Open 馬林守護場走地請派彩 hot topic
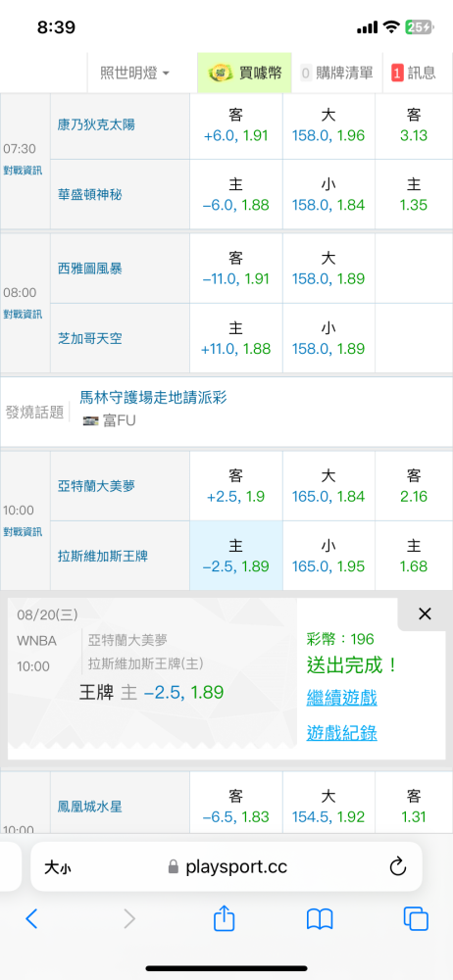453x980 pixels. 153,397
